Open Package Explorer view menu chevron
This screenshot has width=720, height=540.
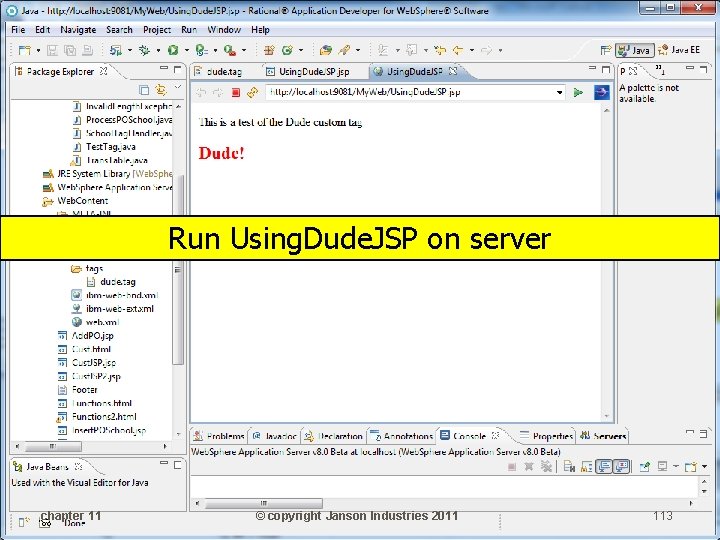(x=178, y=87)
